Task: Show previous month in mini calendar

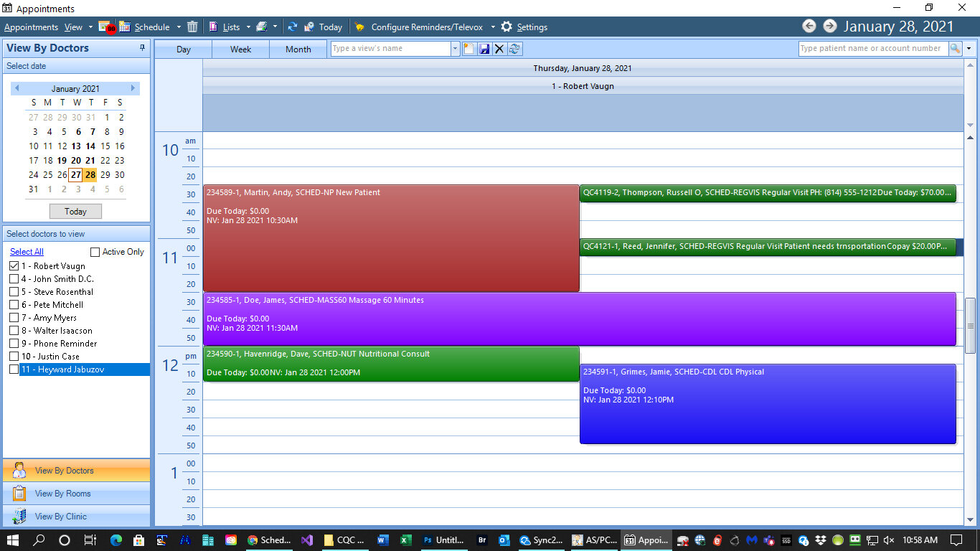Action: click(17, 88)
